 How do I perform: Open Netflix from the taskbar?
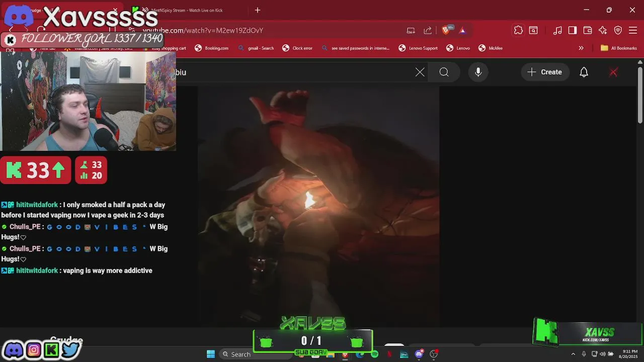tap(389, 354)
